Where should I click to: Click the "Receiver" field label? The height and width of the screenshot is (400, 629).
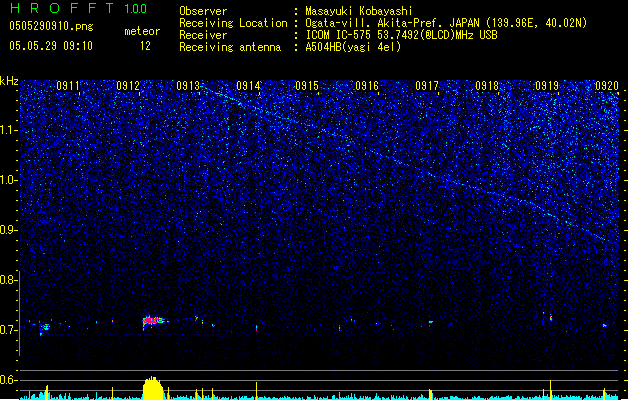point(203,35)
